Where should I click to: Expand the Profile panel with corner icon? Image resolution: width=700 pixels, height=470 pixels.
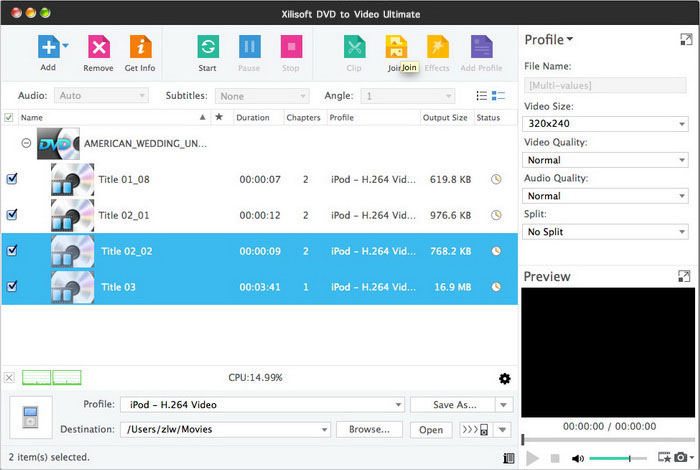point(686,39)
